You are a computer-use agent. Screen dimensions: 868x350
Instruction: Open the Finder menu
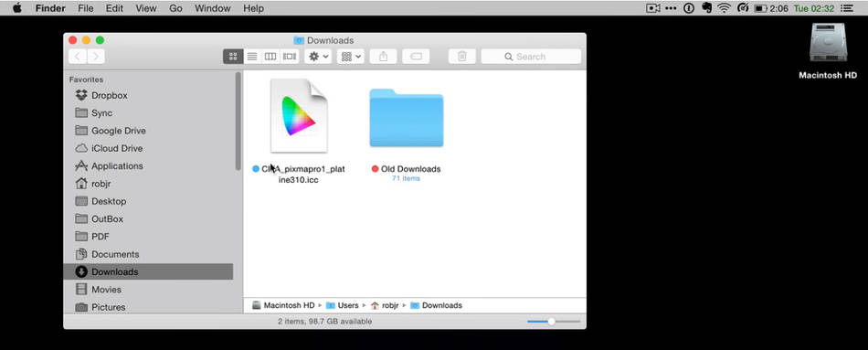point(50,8)
